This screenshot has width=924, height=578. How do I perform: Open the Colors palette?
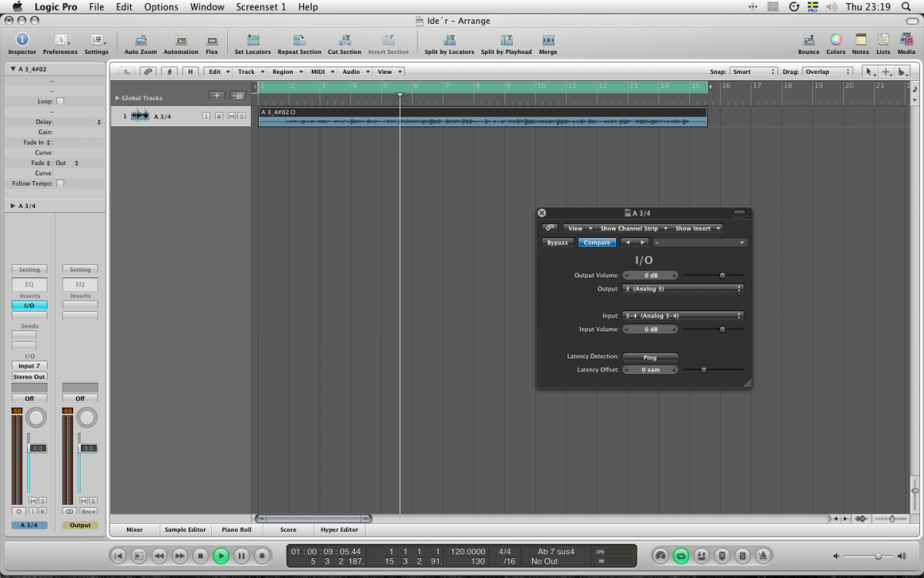(x=835, y=44)
